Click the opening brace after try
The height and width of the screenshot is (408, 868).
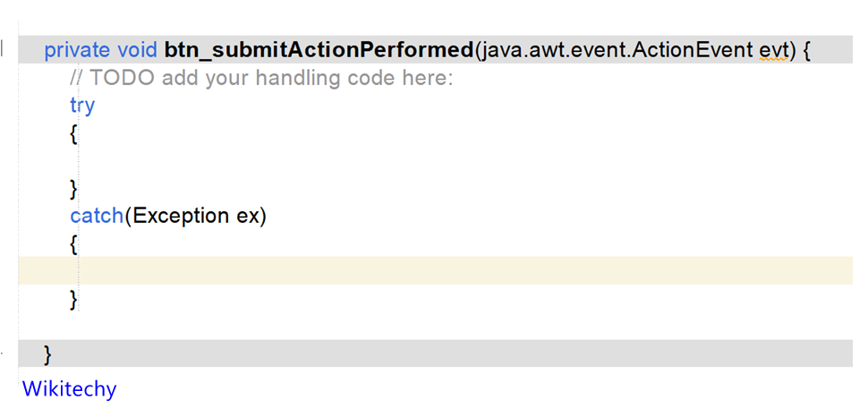pyautogui.click(x=73, y=134)
